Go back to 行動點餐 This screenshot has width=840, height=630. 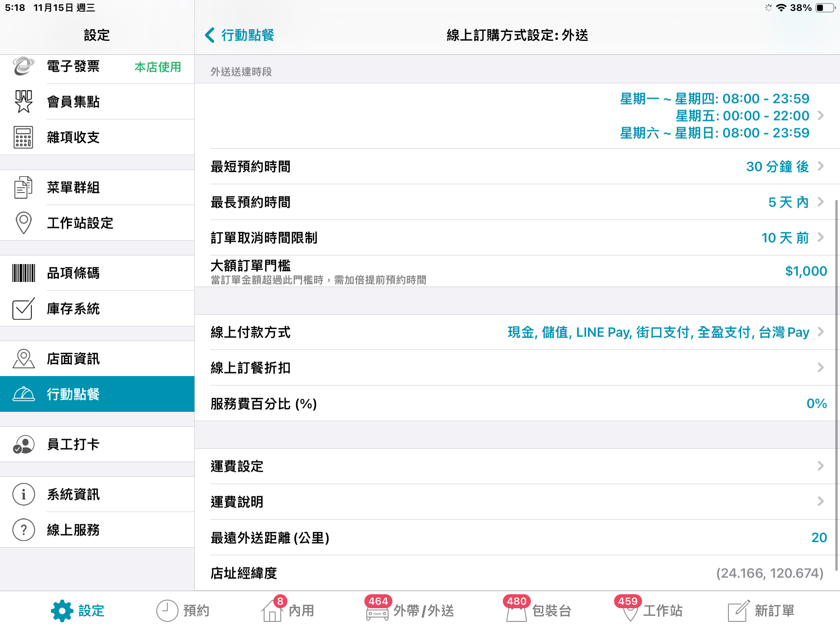(240, 35)
